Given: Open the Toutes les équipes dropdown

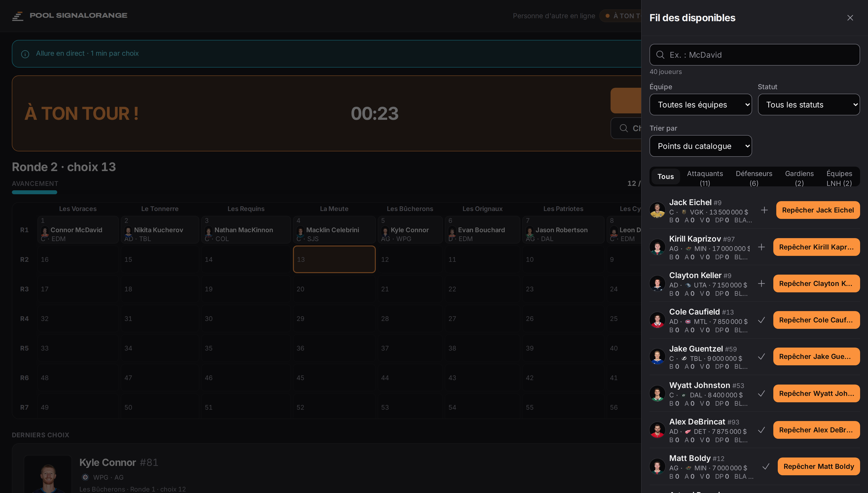Looking at the screenshot, I should [x=700, y=105].
